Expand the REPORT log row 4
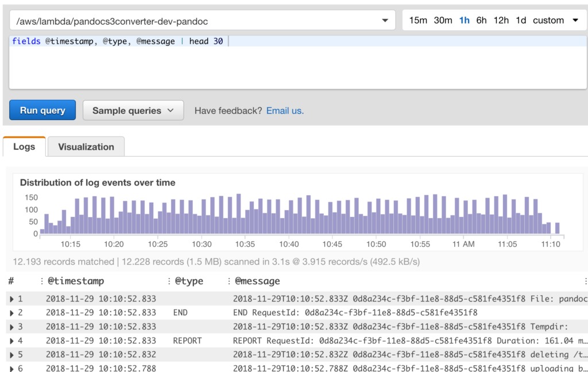The width and height of the screenshot is (588, 372). (11, 341)
